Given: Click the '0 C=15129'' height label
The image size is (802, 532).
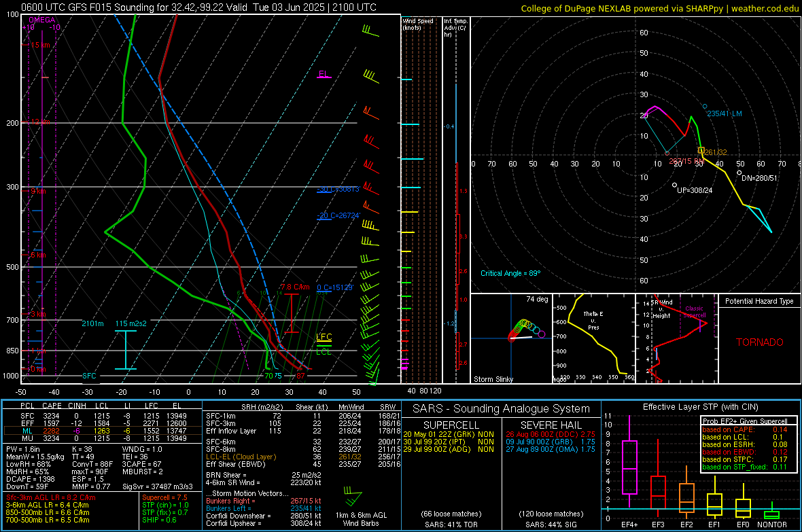Looking at the screenshot, I should 334,287.
